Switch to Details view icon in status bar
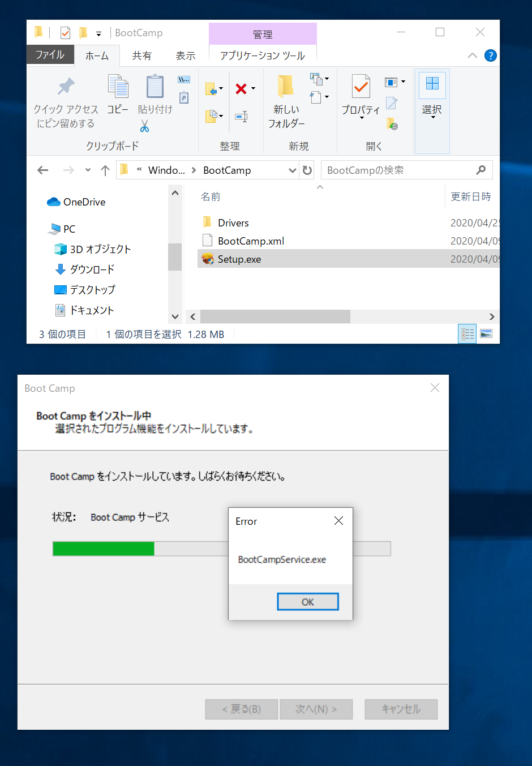The width and height of the screenshot is (532, 766). [x=467, y=334]
